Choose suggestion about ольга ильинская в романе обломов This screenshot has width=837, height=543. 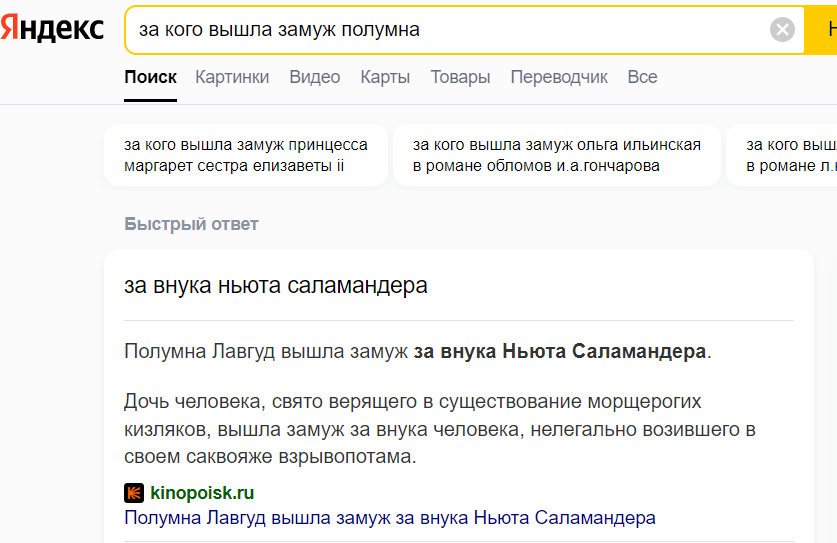coord(557,155)
